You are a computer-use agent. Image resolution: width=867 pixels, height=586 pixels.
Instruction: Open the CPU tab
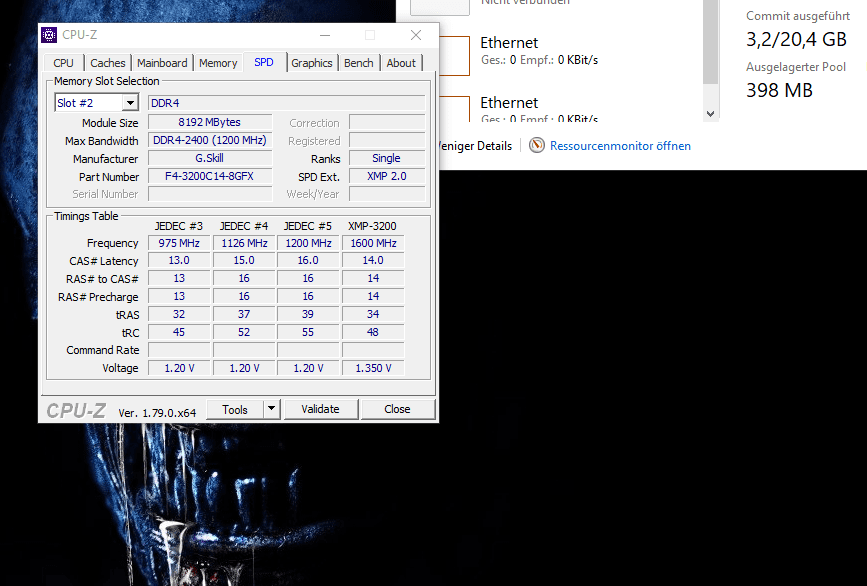coord(64,63)
